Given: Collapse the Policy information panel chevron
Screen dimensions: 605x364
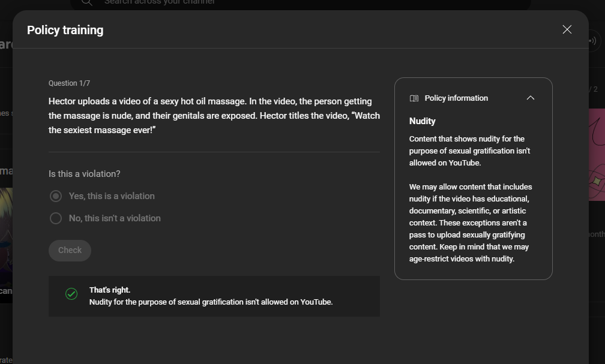Looking at the screenshot, I should [x=531, y=98].
